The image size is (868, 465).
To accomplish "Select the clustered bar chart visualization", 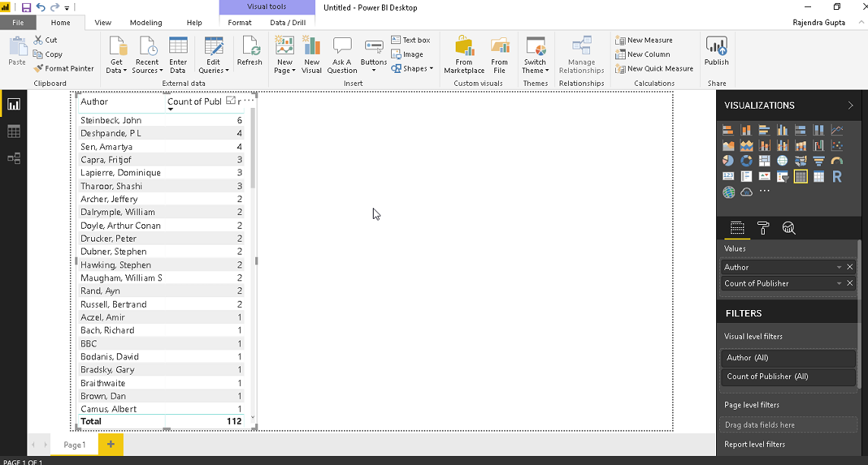I will click(765, 130).
